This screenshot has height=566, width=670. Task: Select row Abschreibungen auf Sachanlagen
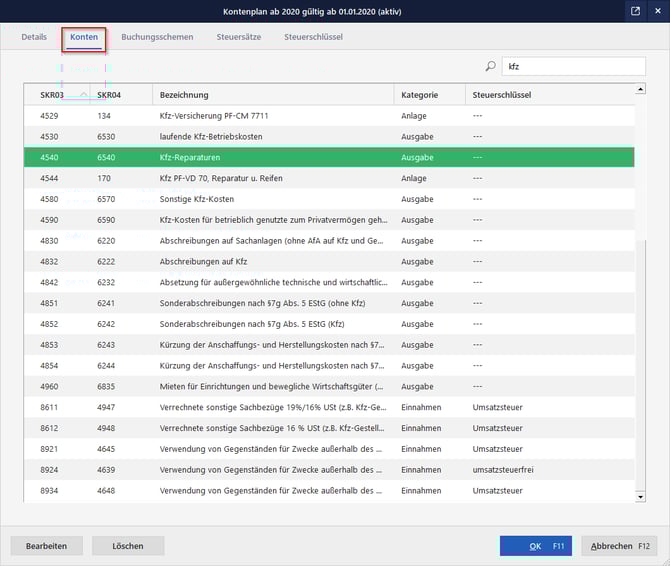coord(329,241)
